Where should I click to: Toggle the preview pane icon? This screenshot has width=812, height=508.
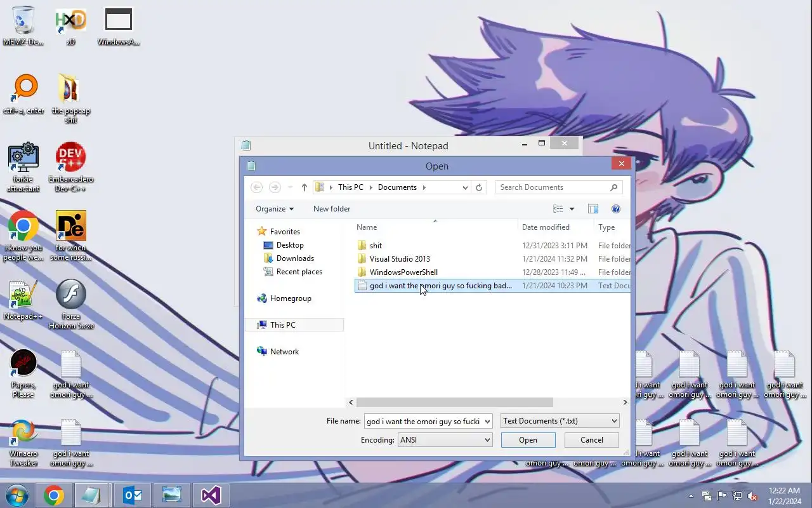(593, 209)
